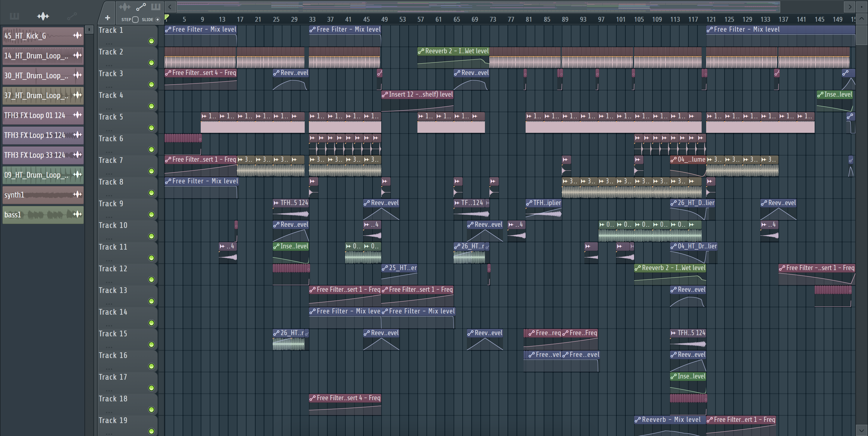The height and width of the screenshot is (436, 868).
Task: Open clip menu of Track 8 Free Filter clip
Action: click(x=168, y=181)
